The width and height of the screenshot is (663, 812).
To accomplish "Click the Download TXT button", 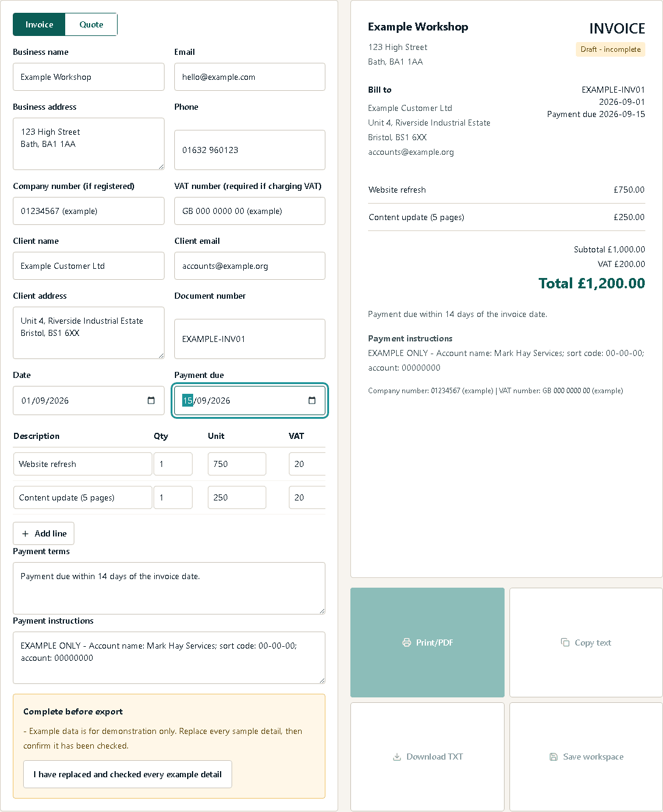I will pos(427,757).
